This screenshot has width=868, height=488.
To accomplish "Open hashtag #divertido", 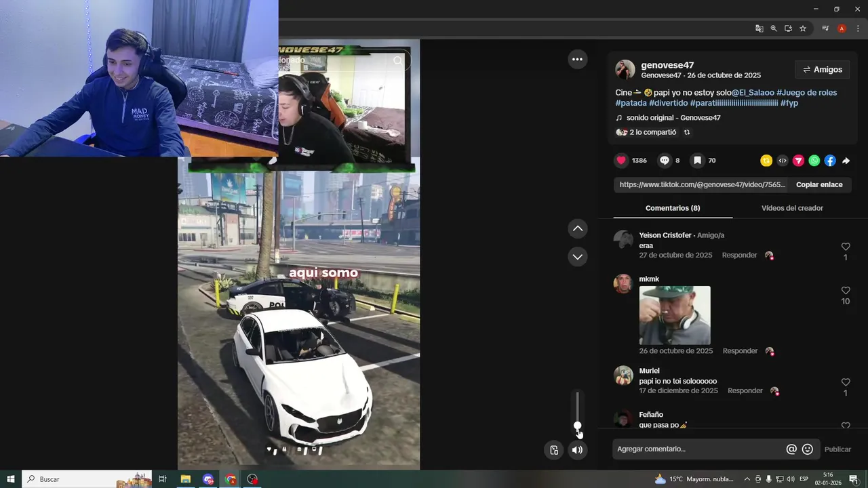I will pyautogui.click(x=668, y=103).
